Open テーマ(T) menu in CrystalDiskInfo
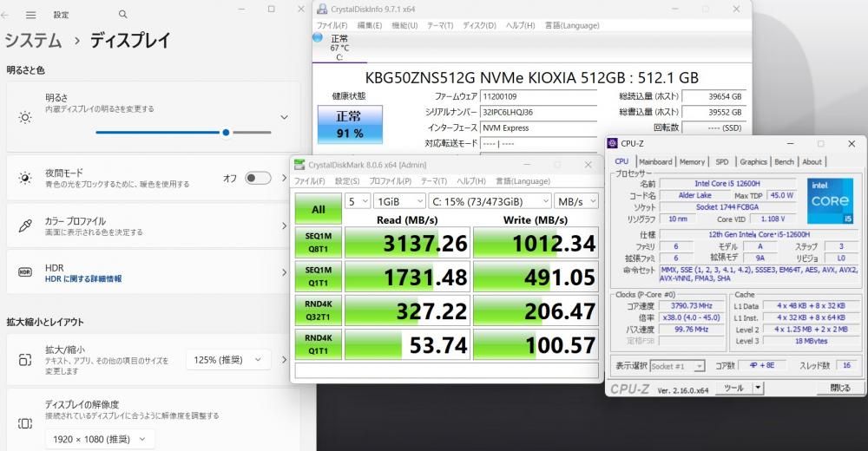This screenshot has width=868, height=451. pyautogui.click(x=440, y=25)
